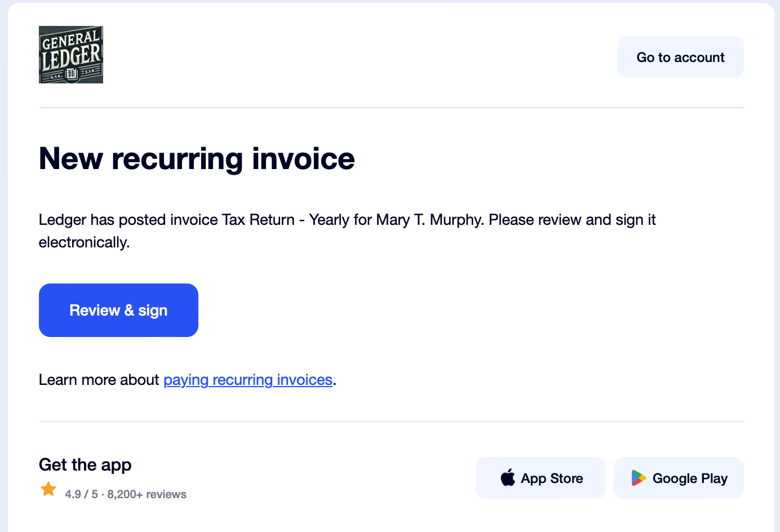Click the Apple logo icon
This screenshot has width=780, height=532.
point(508,477)
